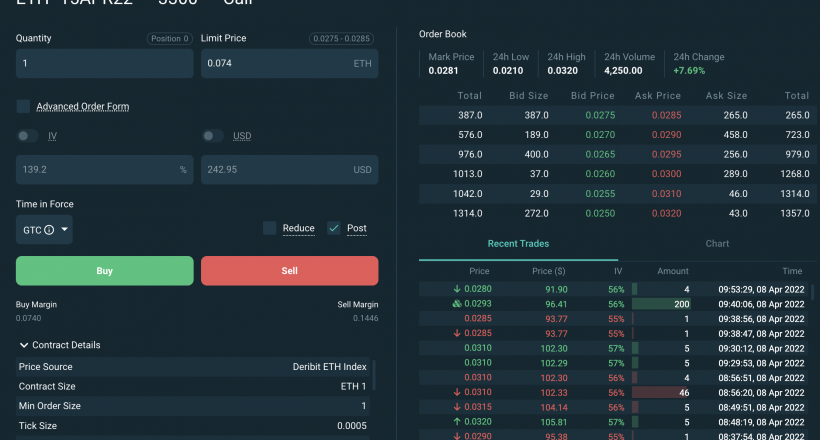
Task: Click down arrow icon next to 0.0280 trade
Action: [x=457, y=289]
